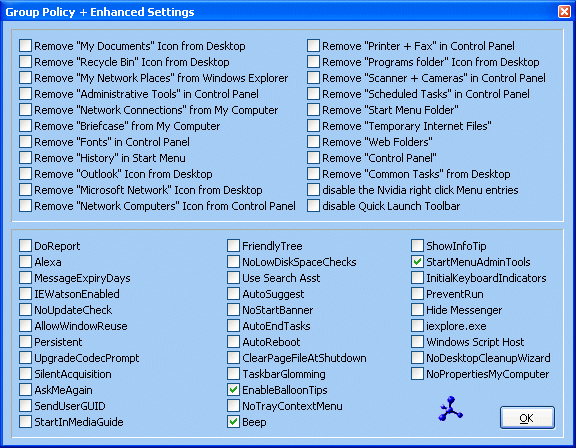Check Remove "Temporary Internet Files" option
Screen dimensions: 576x448
coord(313,126)
